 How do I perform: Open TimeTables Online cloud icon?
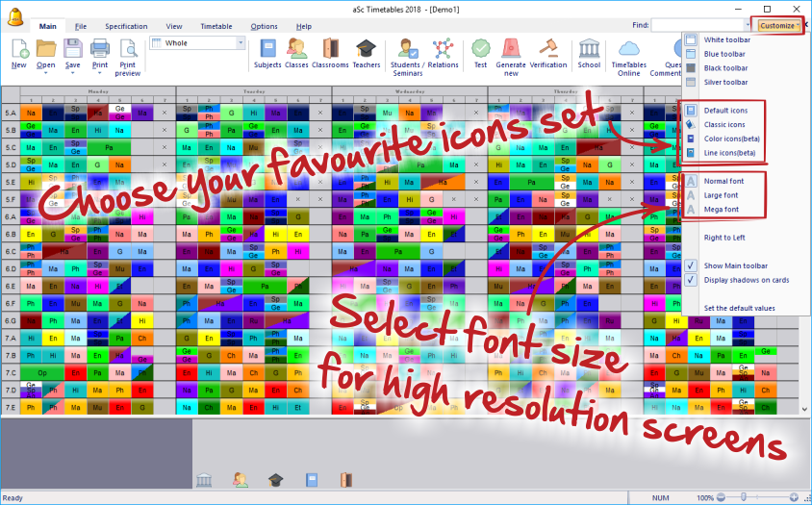pyautogui.click(x=628, y=53)
